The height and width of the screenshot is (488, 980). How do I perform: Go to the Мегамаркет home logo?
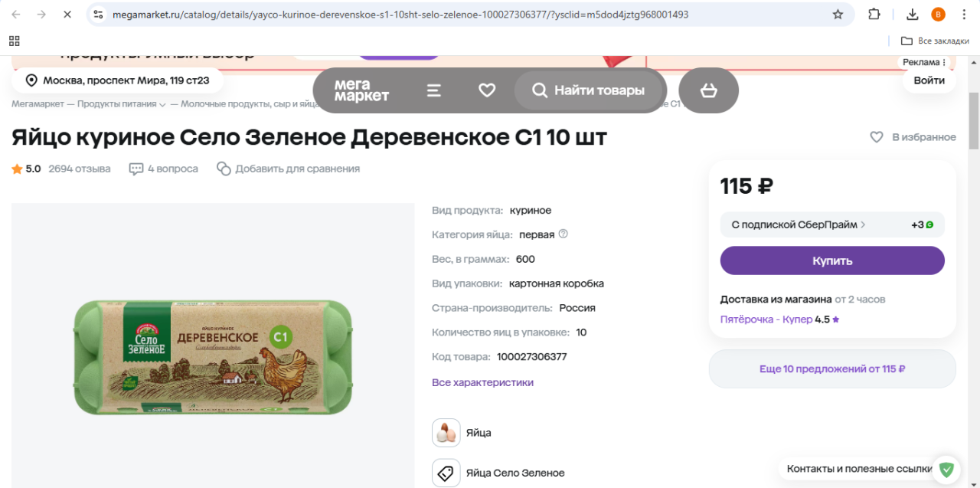tap(361, 90)
